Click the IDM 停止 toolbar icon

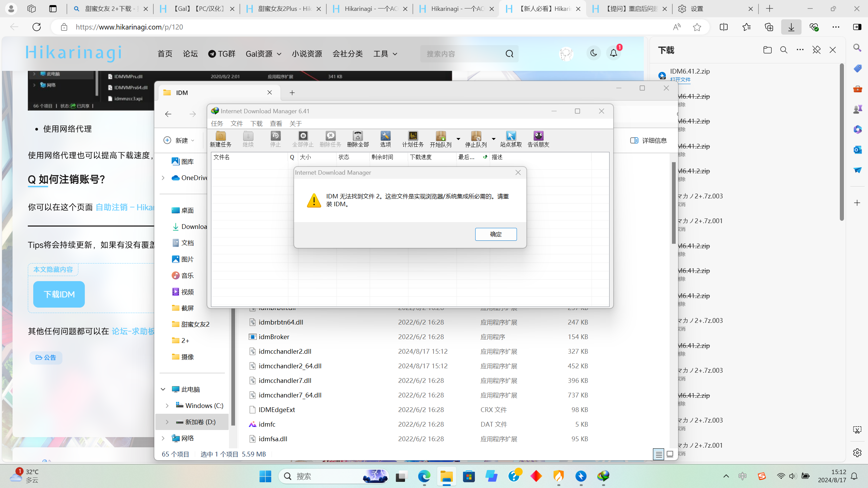pos(275,139)
